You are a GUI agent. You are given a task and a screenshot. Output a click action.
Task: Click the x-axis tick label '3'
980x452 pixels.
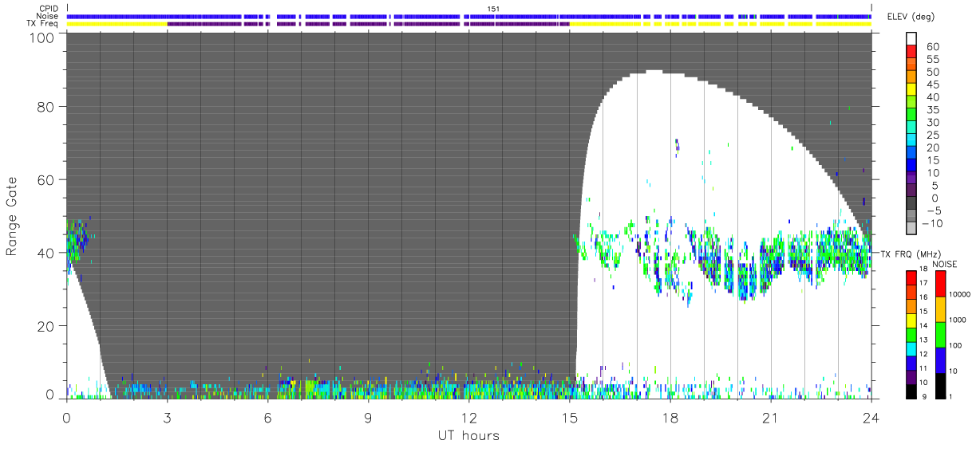167,417
